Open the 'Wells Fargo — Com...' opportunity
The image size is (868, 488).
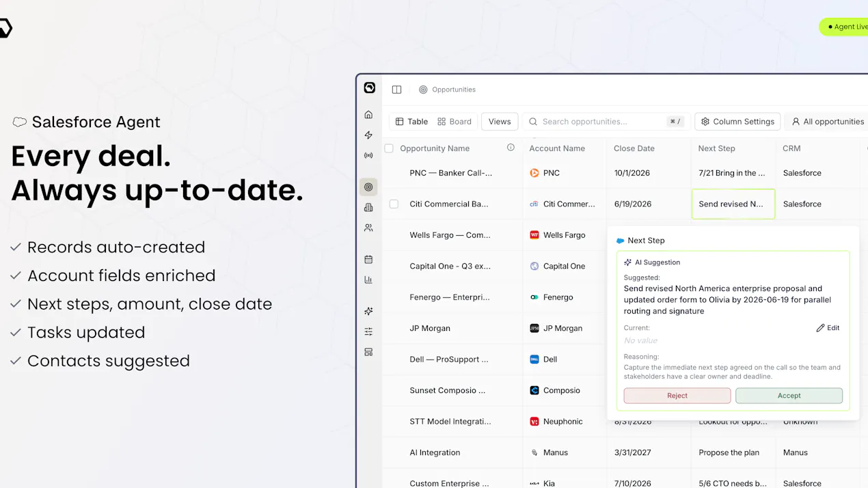tap(450, 235)
